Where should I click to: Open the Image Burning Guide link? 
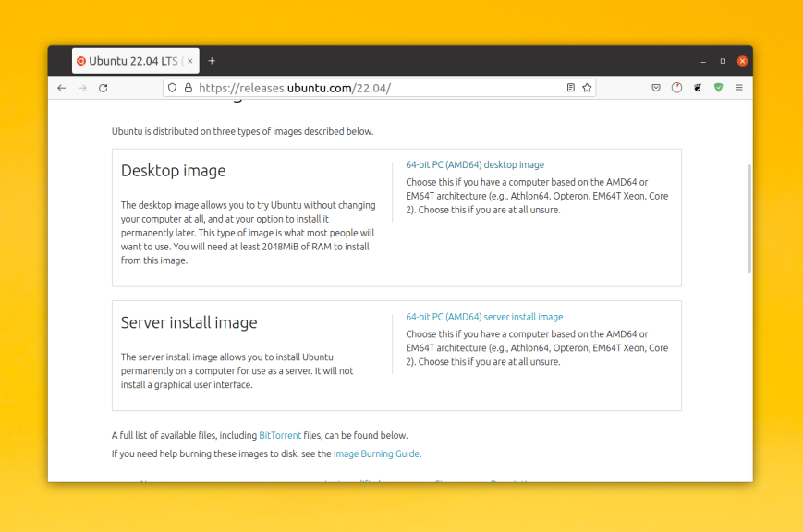[x=376, y=453]
